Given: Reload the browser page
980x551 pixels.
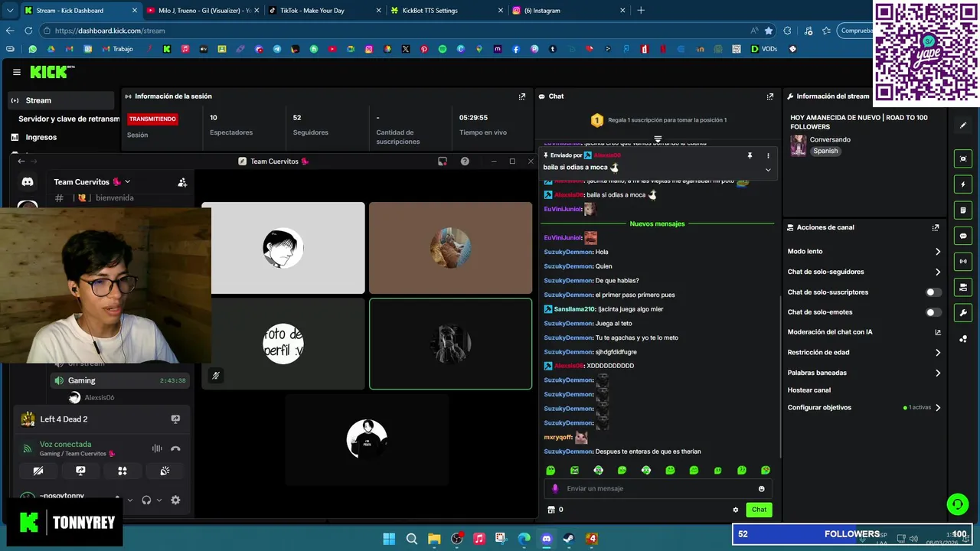Looking at the screenshot, I should tap(28, 31).
